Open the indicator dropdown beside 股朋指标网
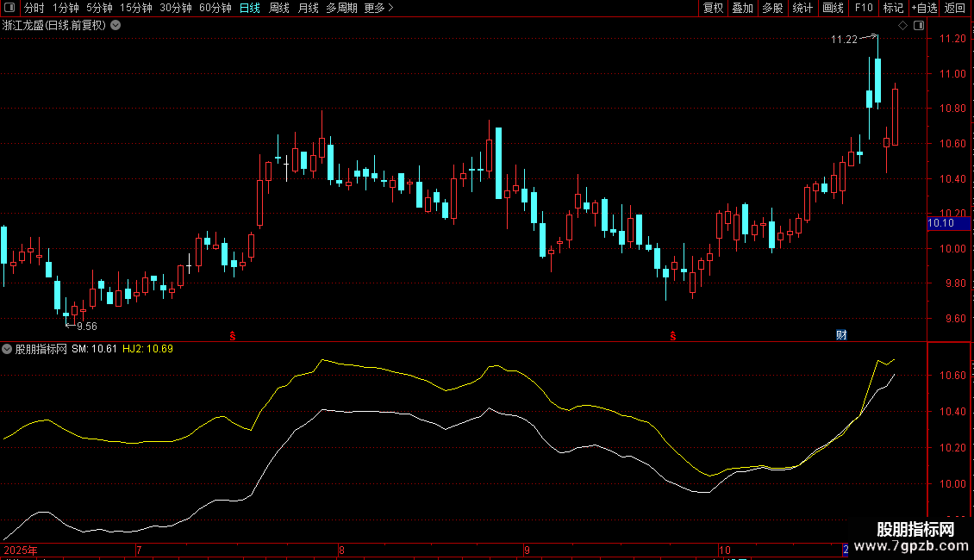The width and height of the screenshot is (974, 560). (7, 349)
